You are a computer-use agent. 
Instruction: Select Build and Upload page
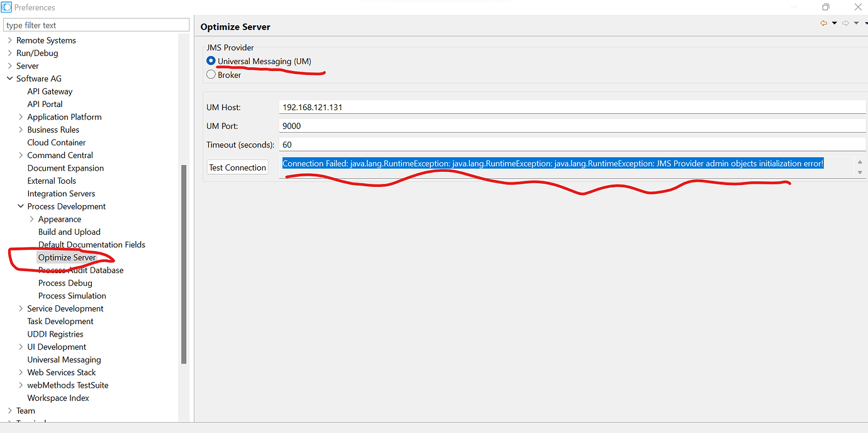click(69, 232)
